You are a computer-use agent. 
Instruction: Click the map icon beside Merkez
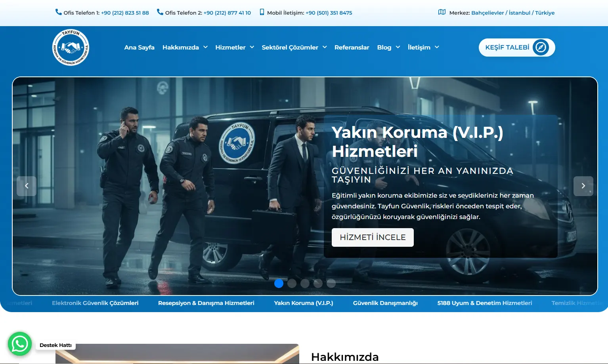point(442,12)
